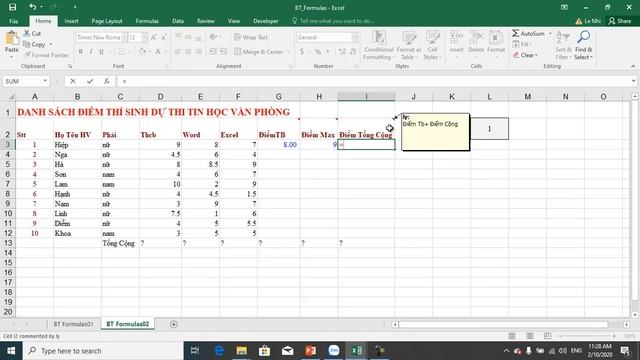The height and width of the screenshot is (360, 640).
Task: Click the Insert Function fx icon
Action: [x=107, y=81]
